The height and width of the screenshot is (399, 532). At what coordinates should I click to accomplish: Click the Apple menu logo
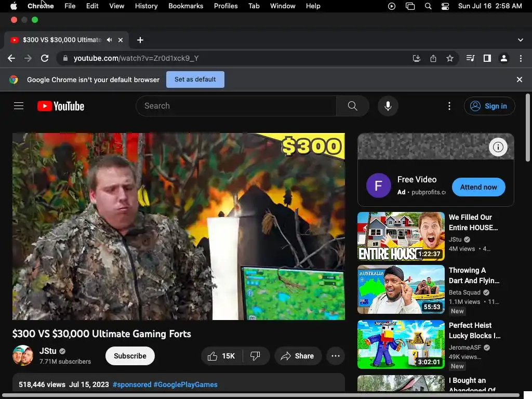point(14,6)
